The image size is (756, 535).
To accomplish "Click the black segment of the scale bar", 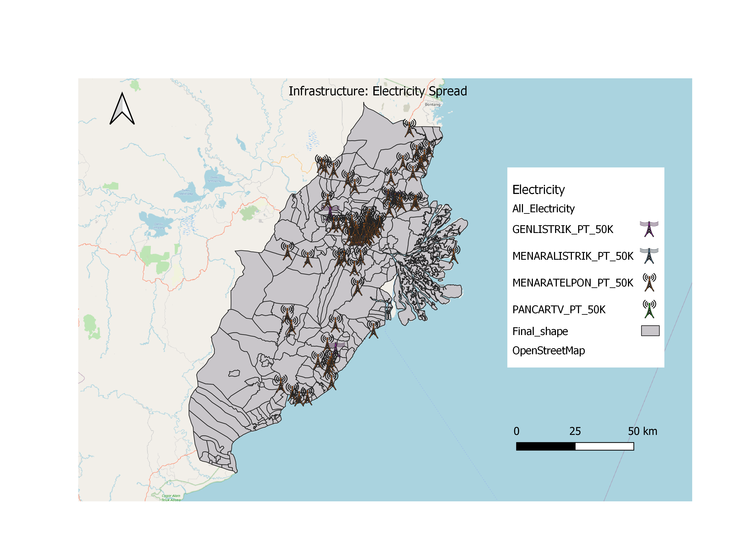I will tap(546, 446).
